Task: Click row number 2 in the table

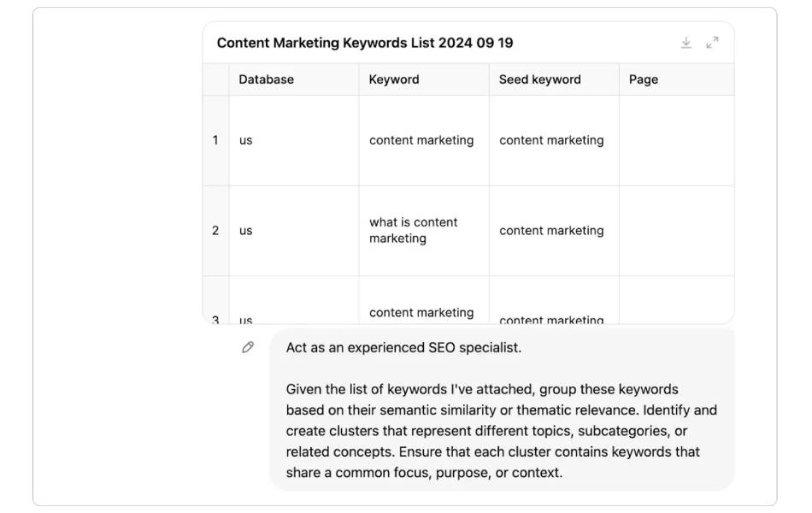Action: 215,230
